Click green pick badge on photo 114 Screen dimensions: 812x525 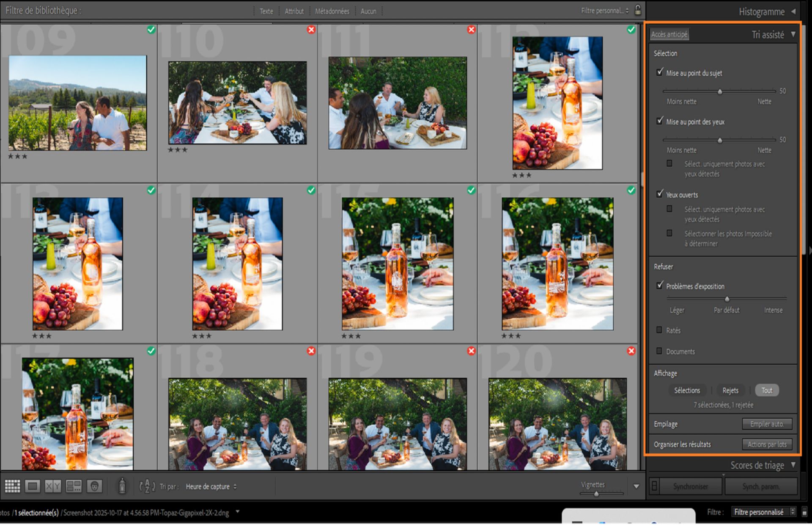(x=311, y=190)
